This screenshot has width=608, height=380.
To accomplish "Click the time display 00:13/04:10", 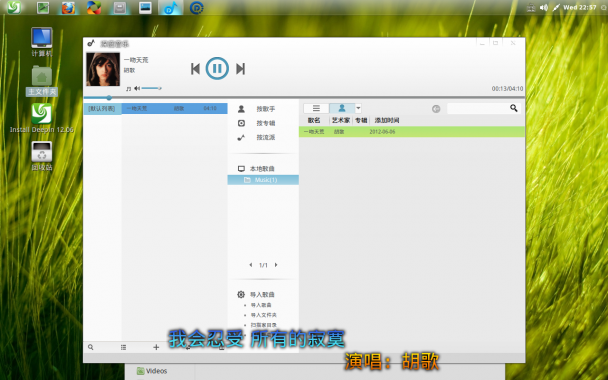I will coord(507,89).
